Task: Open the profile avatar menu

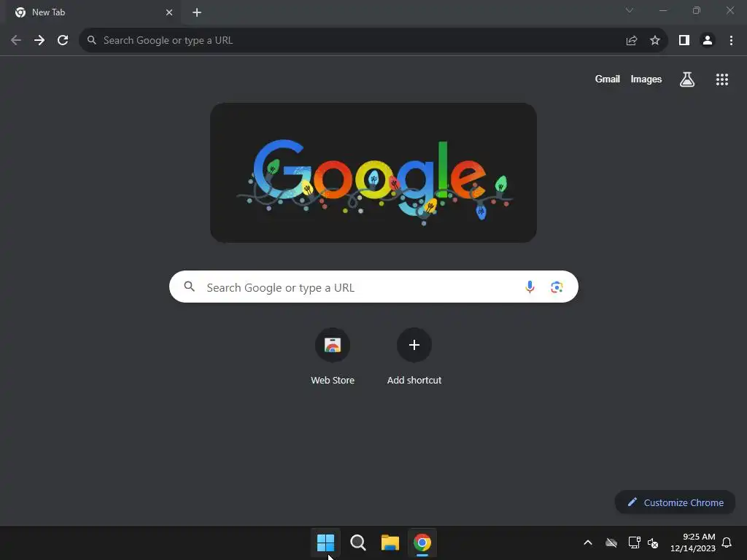Action: [x=708, y=41]
